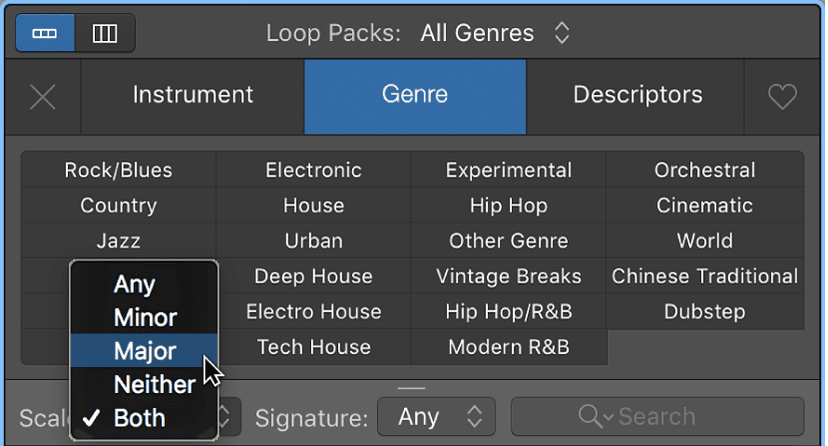The image size is (828, 446).
Task: Click the search magnifier icon
Action: [590, 416]
